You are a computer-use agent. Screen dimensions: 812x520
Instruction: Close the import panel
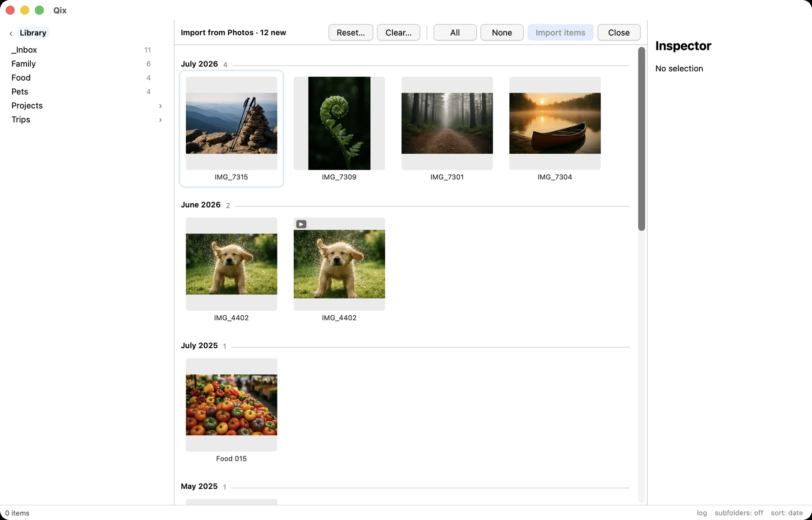tap(618, 32)
